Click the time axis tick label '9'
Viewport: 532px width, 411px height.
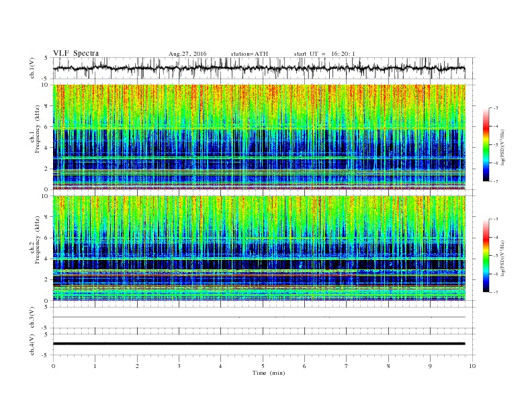pyautogui.click(x=430, y=366)
